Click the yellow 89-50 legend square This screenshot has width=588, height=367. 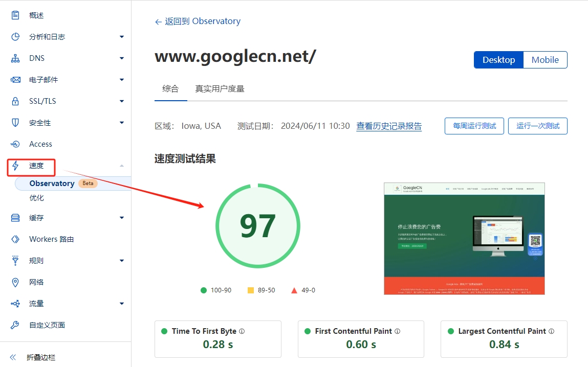(251, 290)
